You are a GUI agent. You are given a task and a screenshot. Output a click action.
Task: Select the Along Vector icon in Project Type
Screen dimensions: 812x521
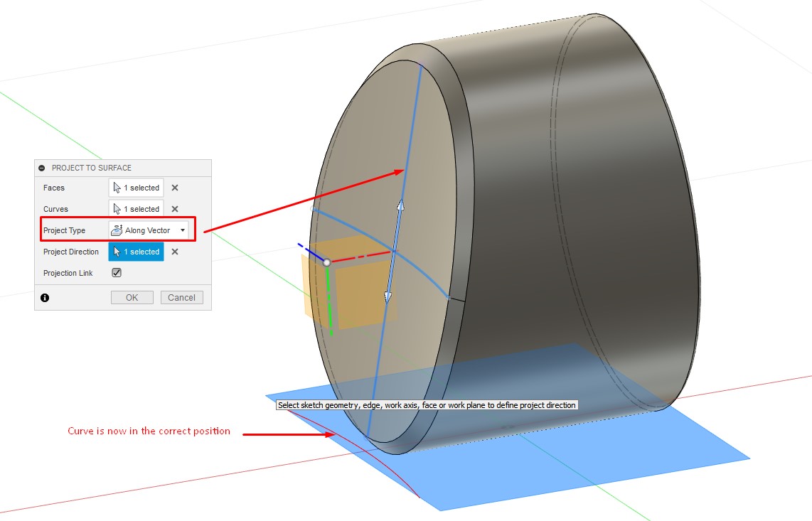coord(115,230)
